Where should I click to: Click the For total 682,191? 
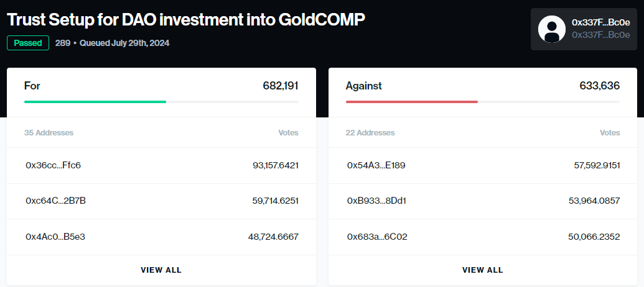(281, 86)
